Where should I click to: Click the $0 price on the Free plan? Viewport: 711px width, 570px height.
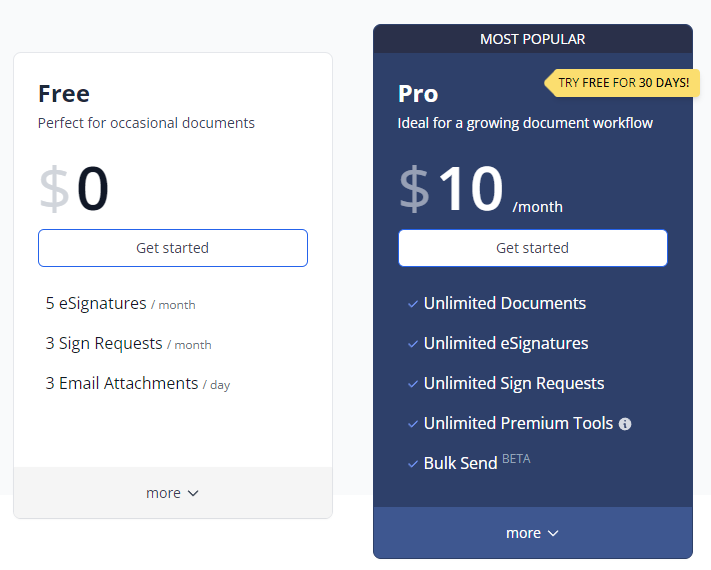(x=74, y=189)
